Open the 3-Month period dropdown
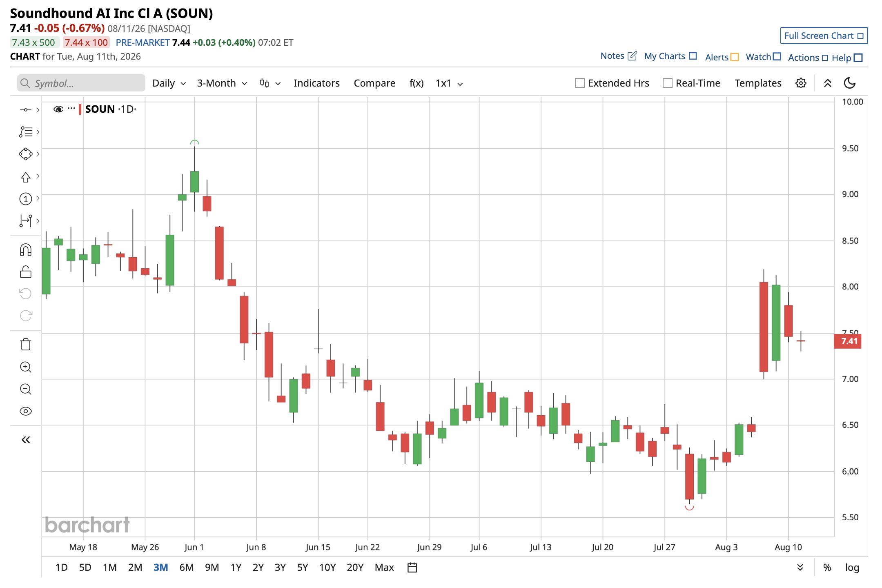 (222, 83)
